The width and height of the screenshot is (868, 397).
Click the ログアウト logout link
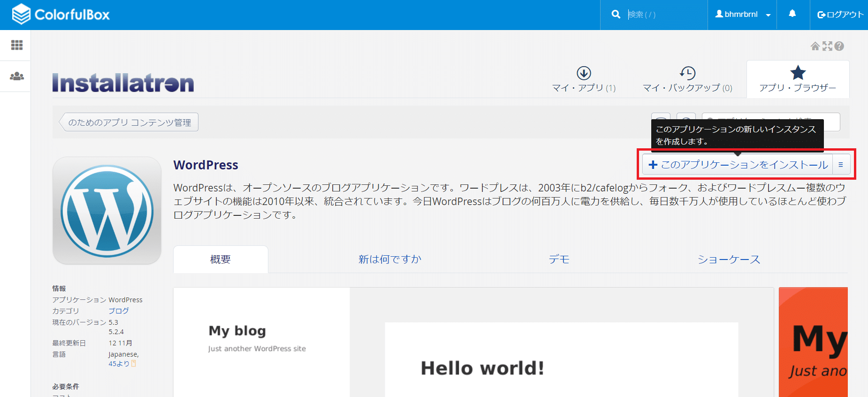(x=840, y=15)
